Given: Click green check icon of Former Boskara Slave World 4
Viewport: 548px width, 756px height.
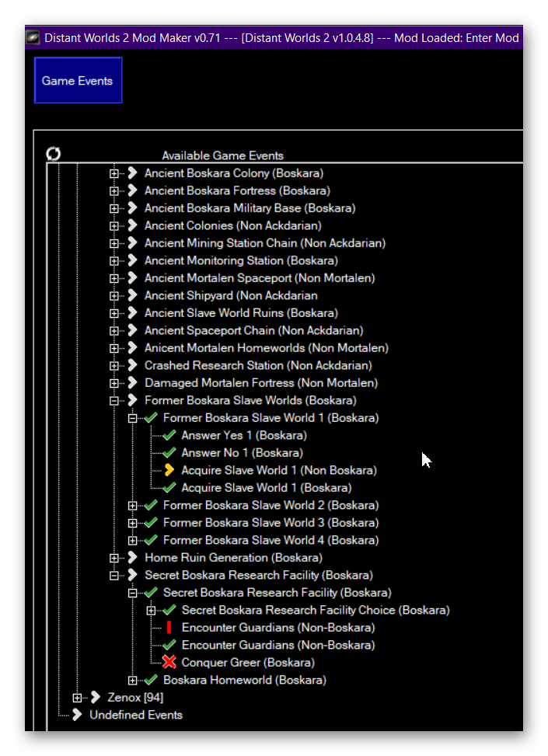Looking at the screenshot, I should 151,540.
